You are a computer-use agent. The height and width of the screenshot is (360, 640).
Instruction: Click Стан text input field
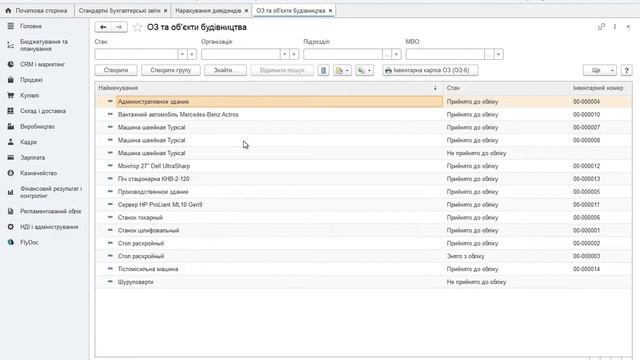[136, 54]
